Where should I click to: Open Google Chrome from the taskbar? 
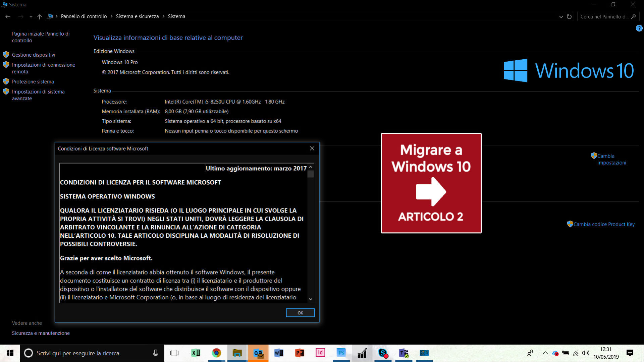(216, 353)
